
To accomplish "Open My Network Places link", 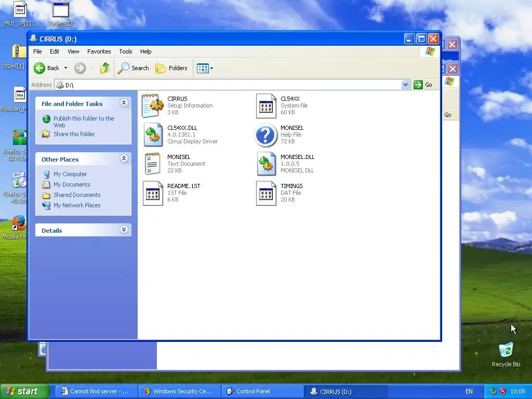I will [77, 205].
